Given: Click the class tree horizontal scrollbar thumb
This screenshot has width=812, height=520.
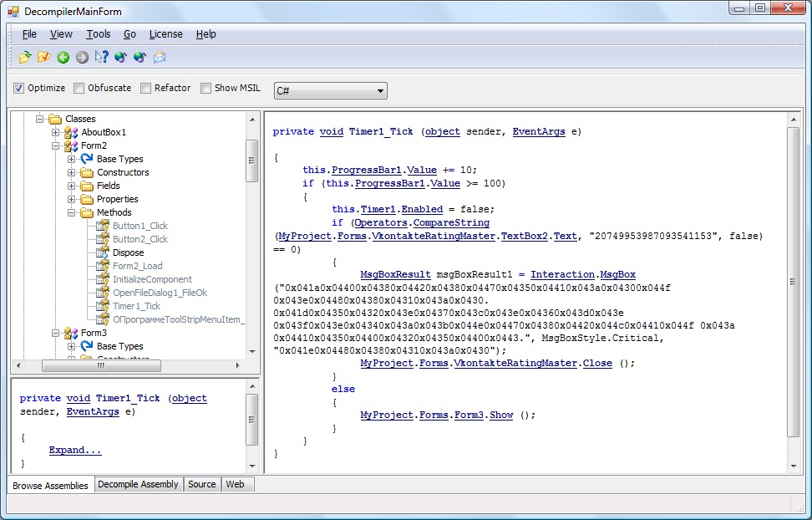Looking at the screenshot, I should tap(101, 365).
